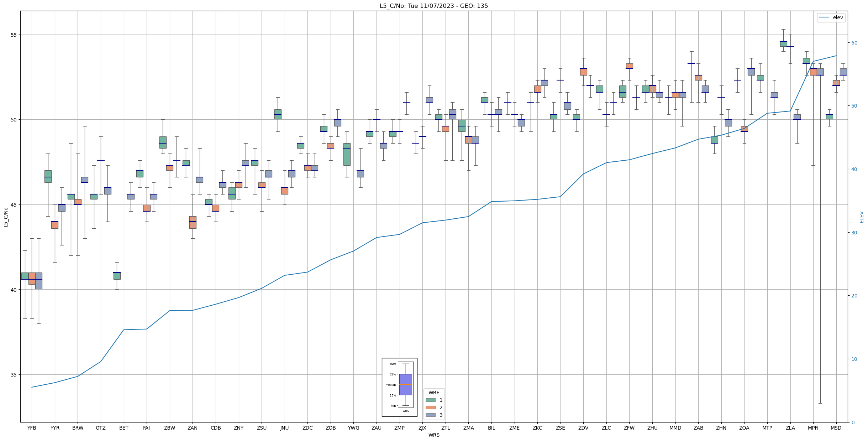Click the YWG x-axis label
The height and width of the screenshot is (441, 868).
point(353,428)
